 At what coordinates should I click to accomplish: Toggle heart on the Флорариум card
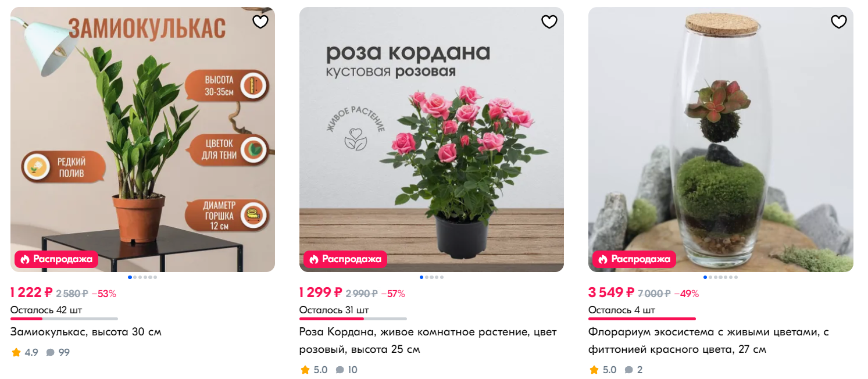point(839,22)
